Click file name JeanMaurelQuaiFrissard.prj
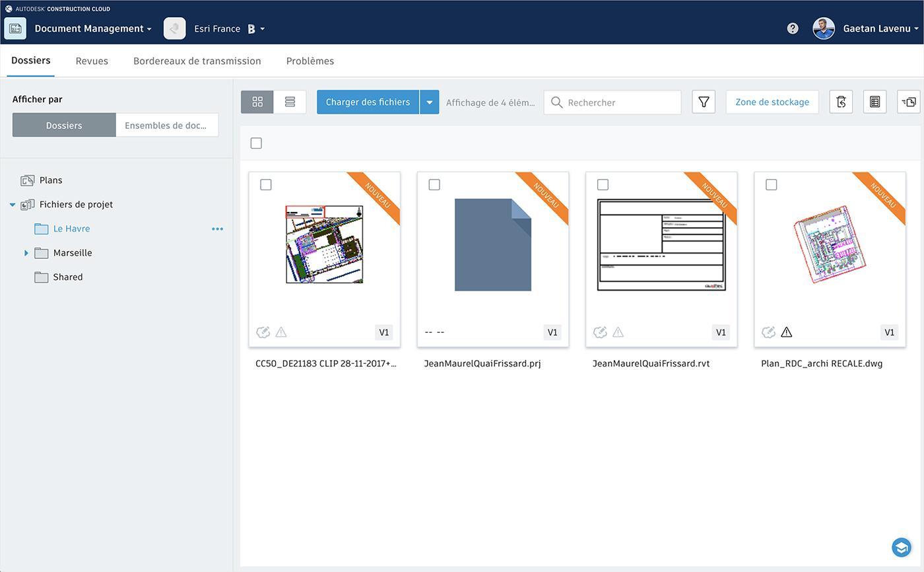The image size is (924, 572). (x=482, y=363)
